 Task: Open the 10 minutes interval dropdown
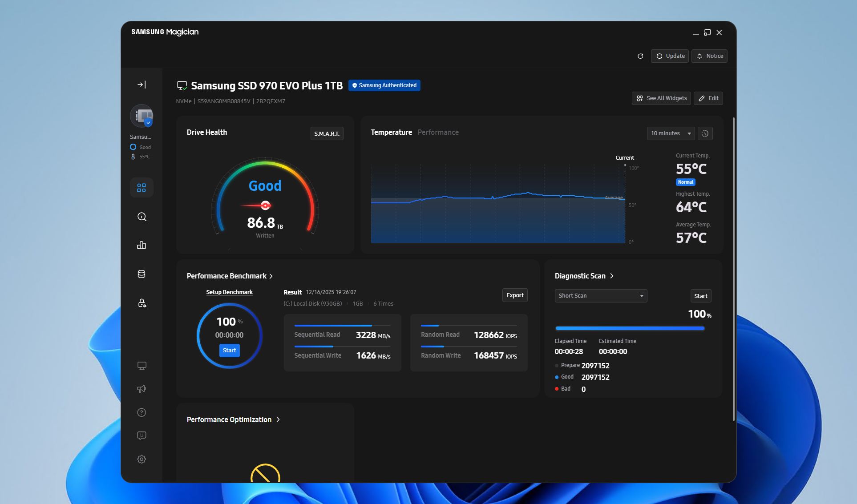(671, 133)
